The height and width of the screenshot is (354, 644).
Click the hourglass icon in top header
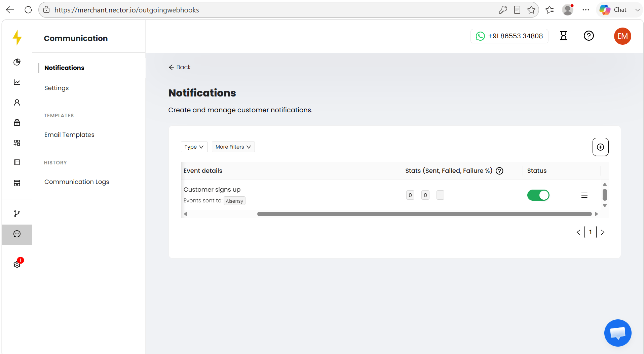point(564,36)
